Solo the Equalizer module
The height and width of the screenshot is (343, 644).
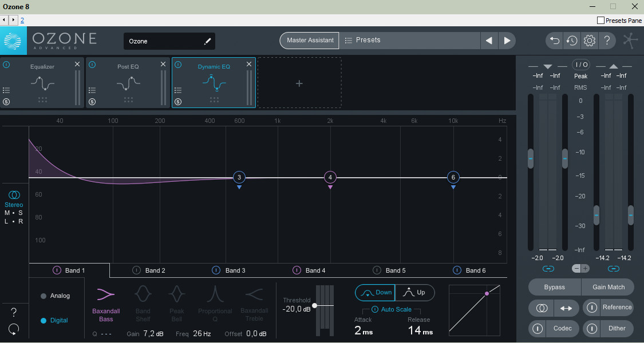(x=6, y=102)
